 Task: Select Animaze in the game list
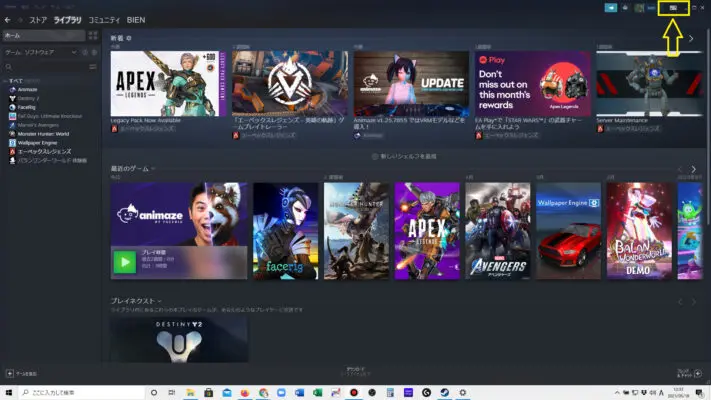pos(28,89)
